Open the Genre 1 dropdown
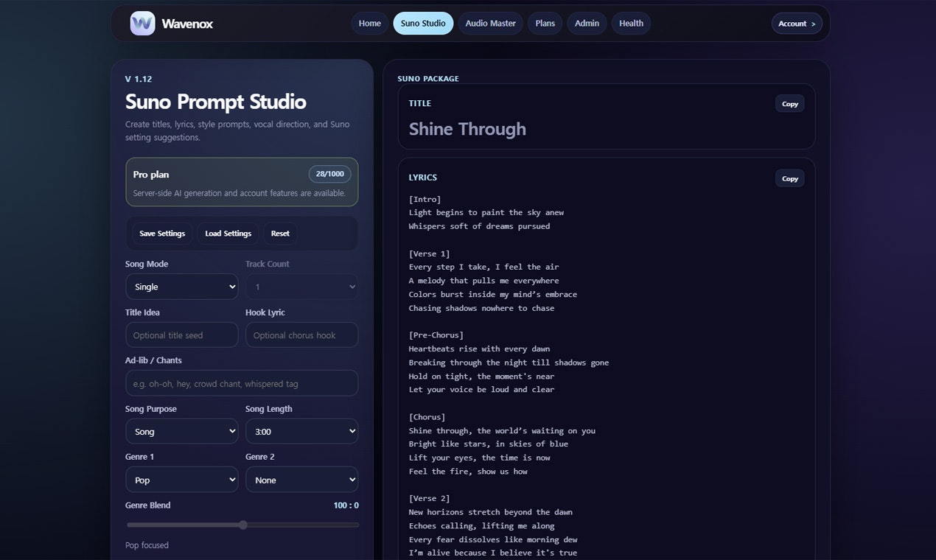 click(182, 480)
